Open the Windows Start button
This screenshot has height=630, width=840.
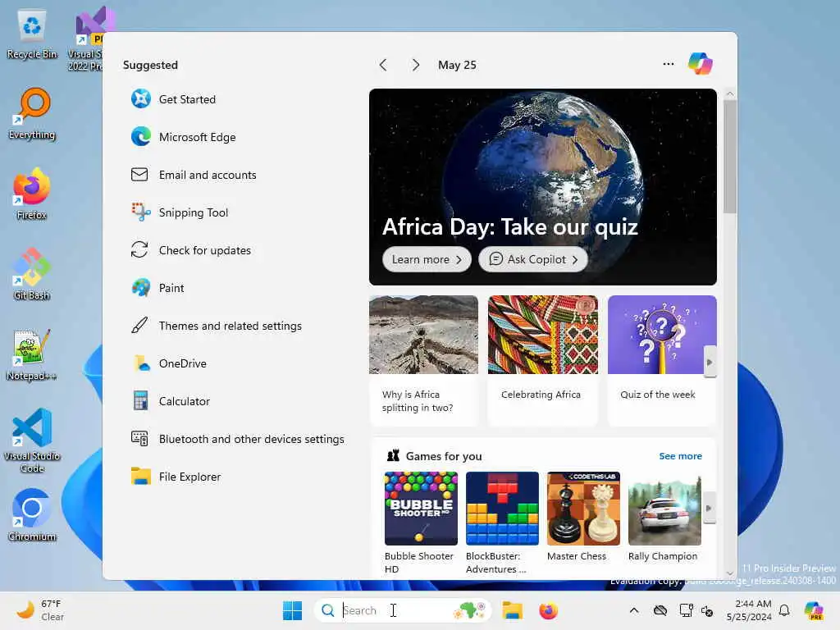293,610
